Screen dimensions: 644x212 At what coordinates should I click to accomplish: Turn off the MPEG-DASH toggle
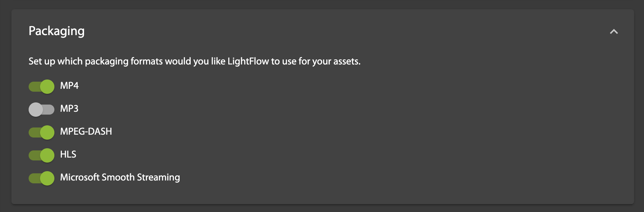[41, 132]
